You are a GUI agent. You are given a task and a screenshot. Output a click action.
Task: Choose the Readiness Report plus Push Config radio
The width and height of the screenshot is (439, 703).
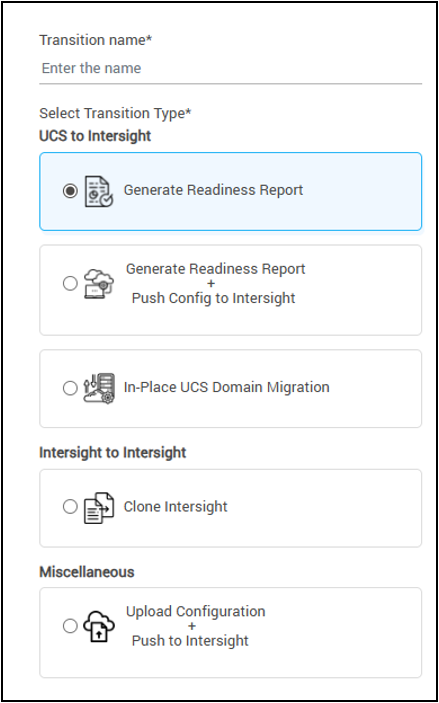click(x=70, y=283)
